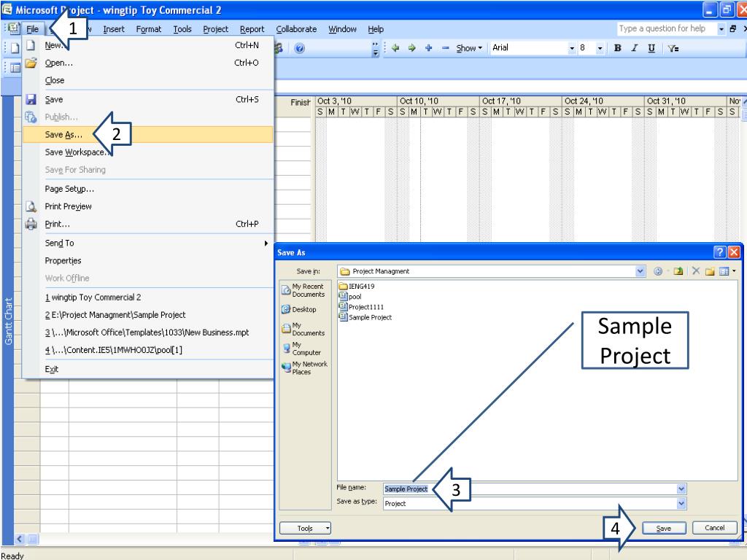The width and height of the screenshot is (747, 560).
Task: Open the Insert menu
Action: (x=114, y=29)
